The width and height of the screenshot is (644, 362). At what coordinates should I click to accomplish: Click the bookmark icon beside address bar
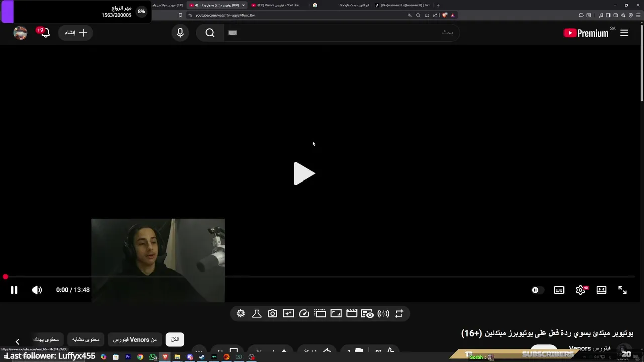coord(180,15)
